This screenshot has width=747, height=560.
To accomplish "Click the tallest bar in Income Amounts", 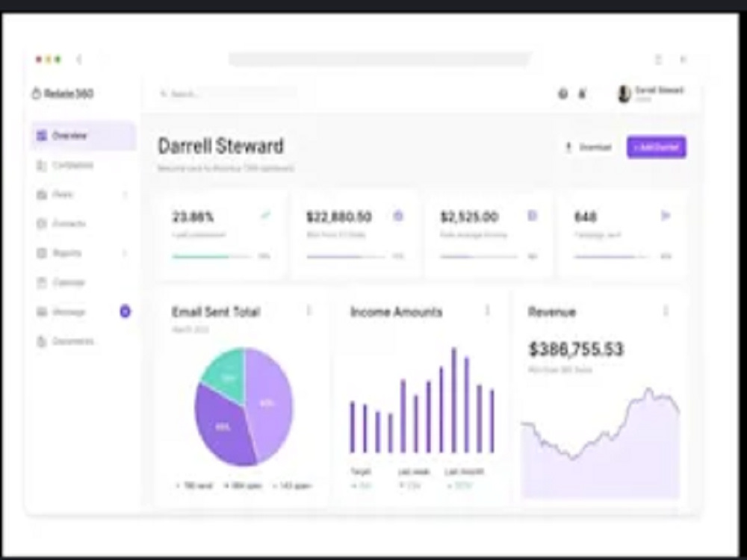I will [x=454, y=400].
